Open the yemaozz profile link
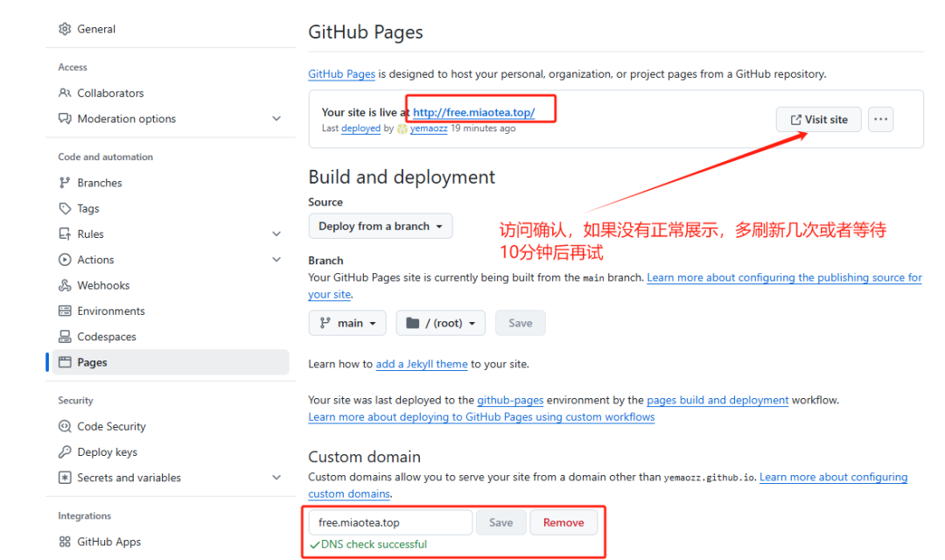The height and width of the screenshot is (560, 945). pos(429,129)
